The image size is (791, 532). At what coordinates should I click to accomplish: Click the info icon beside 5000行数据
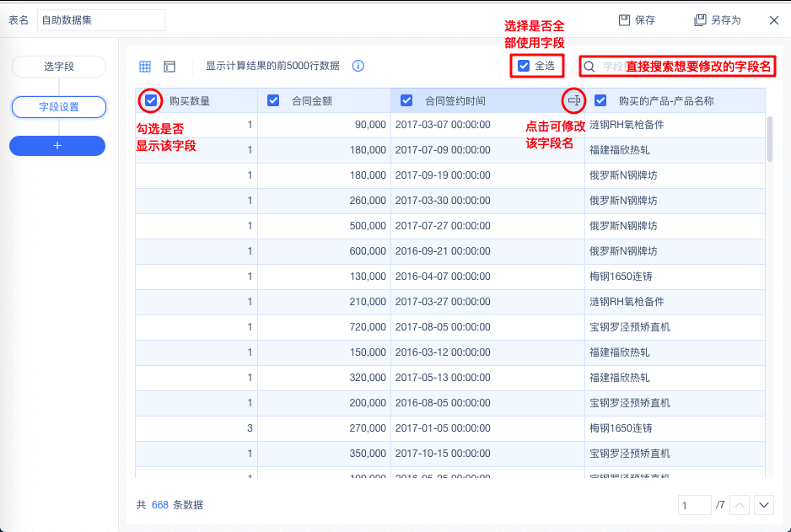pyautogui.click(x=358, y=66)
